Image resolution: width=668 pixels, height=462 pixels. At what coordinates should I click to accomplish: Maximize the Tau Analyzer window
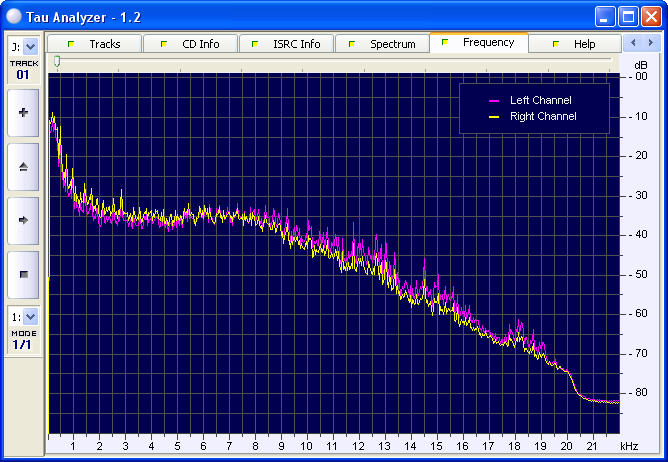pyautogui.click(x=628, y=17)
